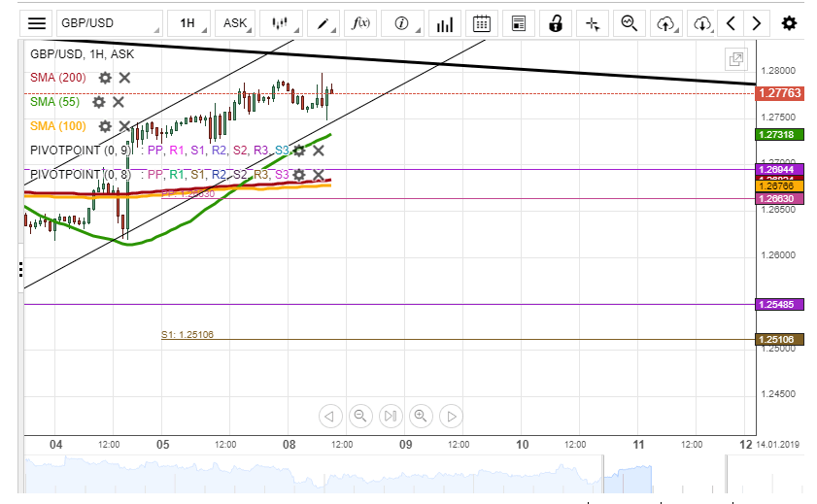This screenshot has height=504, width=817.
Task: Zoom out using round minus magnifier
Action: [x=360, y=417]
